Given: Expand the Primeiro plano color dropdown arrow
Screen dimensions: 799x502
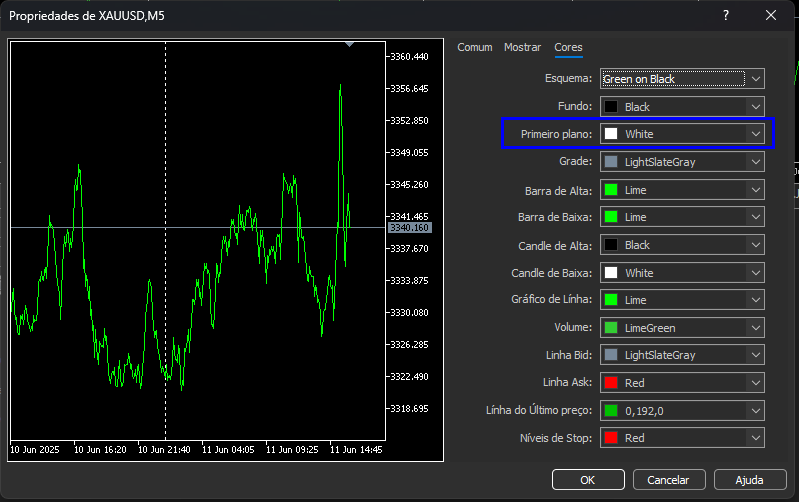Looking at the screenshot, I should click(x=756, y=134).
